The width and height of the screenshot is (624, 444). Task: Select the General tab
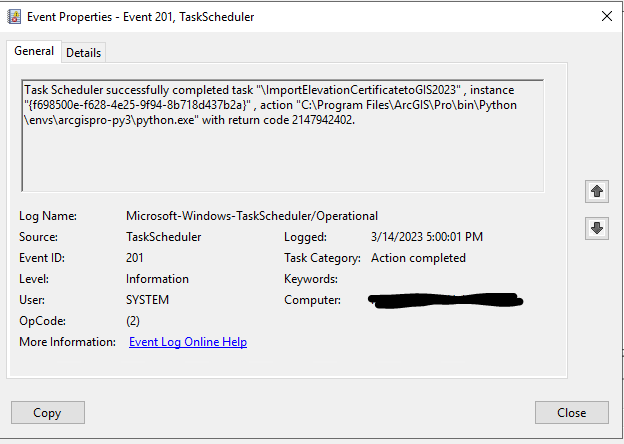(x=34, y=51)
